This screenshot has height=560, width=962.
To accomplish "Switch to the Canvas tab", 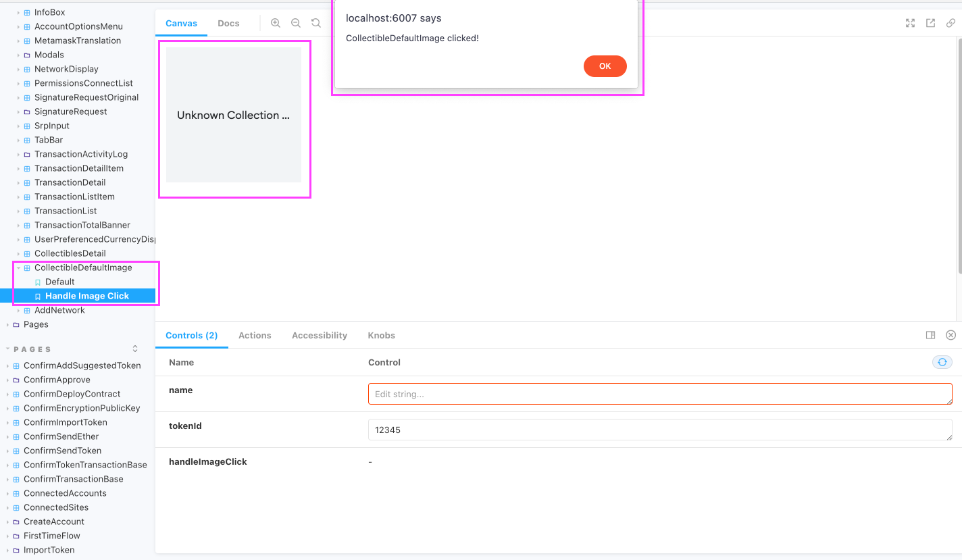I will point(182,23).
